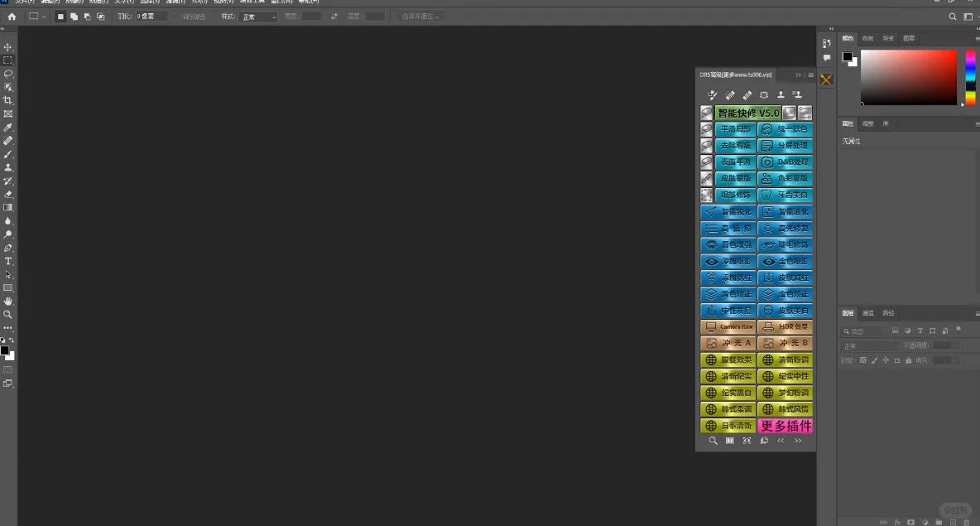Click the 牙齿美白 button
The image size is (980, 526).
pos(785,195)
